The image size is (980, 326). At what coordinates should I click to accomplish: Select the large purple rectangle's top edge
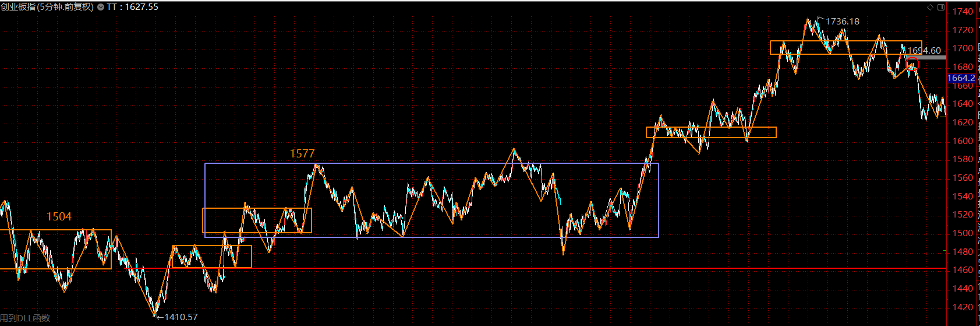pos(431,163)
